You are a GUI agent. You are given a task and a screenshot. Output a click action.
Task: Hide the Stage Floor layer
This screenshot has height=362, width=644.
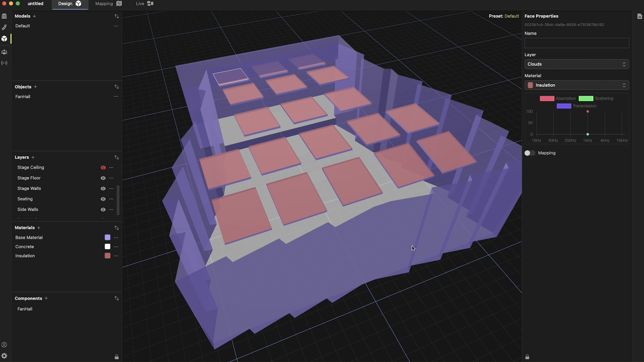point(103,178)
